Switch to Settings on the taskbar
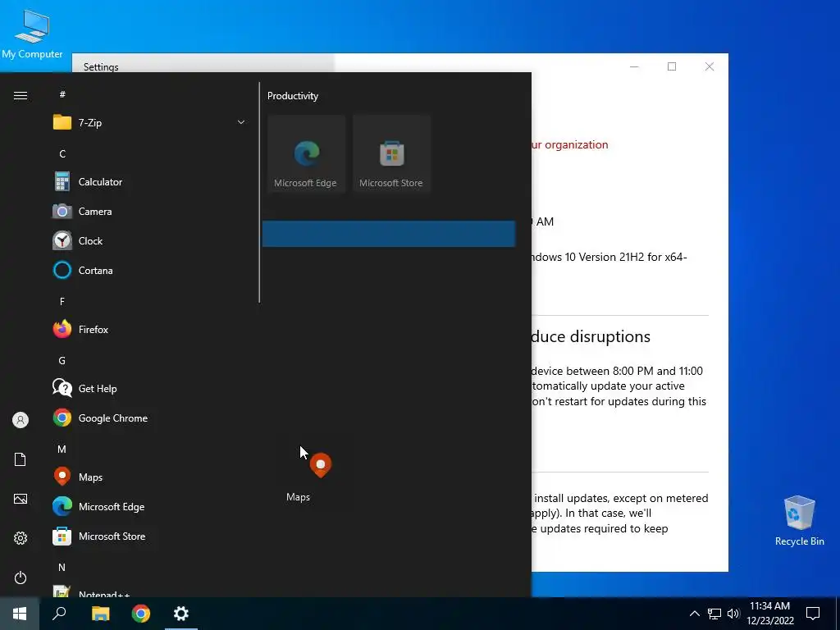Screen dimensions: 840x630 click(181, 614)
